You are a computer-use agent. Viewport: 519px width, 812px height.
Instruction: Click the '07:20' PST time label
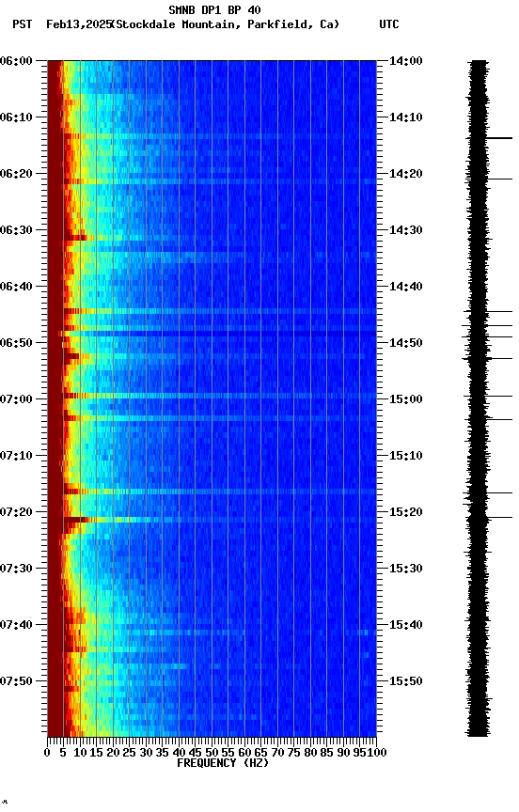tap(16, 512)
